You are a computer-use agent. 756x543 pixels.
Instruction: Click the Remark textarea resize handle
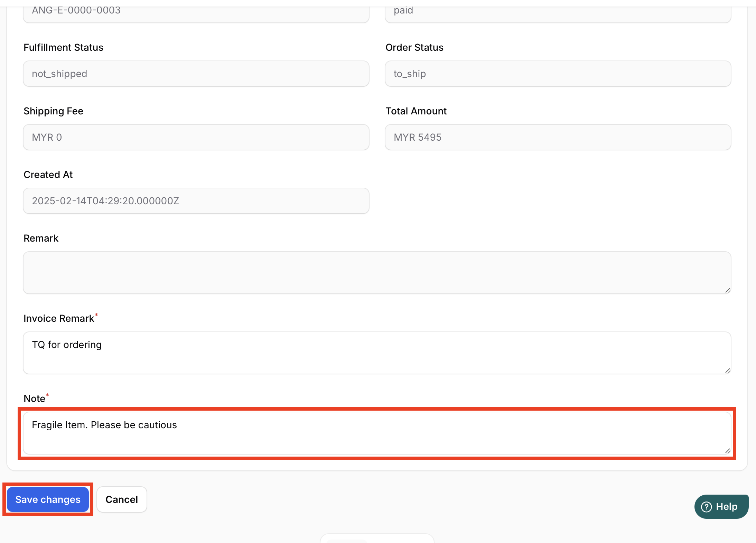pyautogui.click(x=727, y=290)
